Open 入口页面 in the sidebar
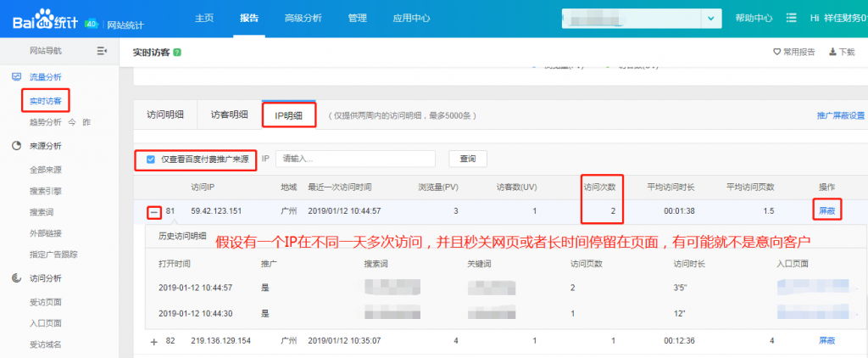The height and width of the screenshot is (358, 868). coord(46,323)
